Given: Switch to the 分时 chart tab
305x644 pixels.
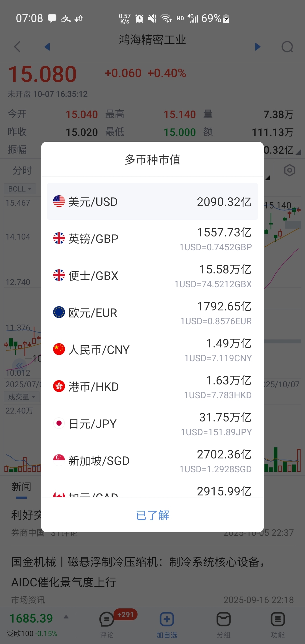Looking at the screenshot, I should (22, 170).
